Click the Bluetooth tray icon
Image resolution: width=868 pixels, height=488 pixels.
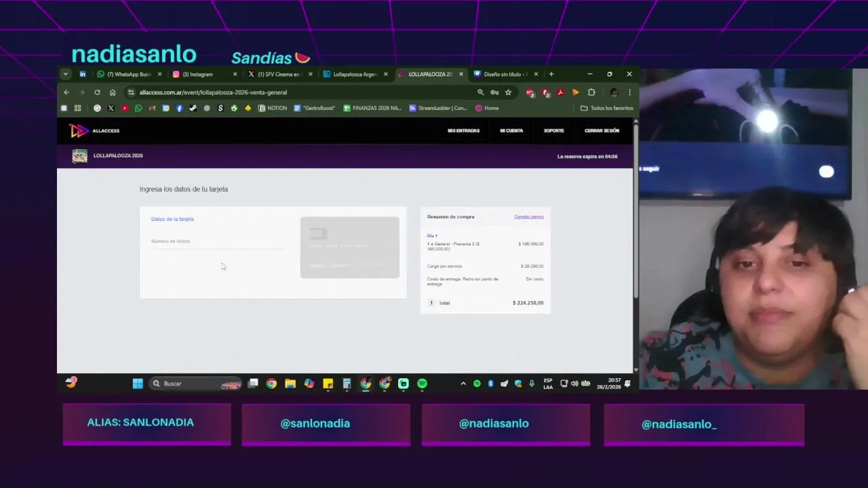pos(490,384)
